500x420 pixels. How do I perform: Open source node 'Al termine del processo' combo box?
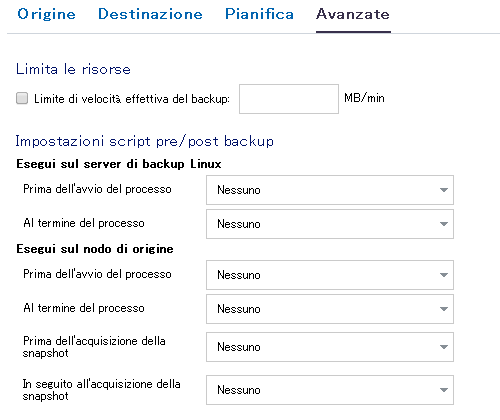tap(330, 309)
